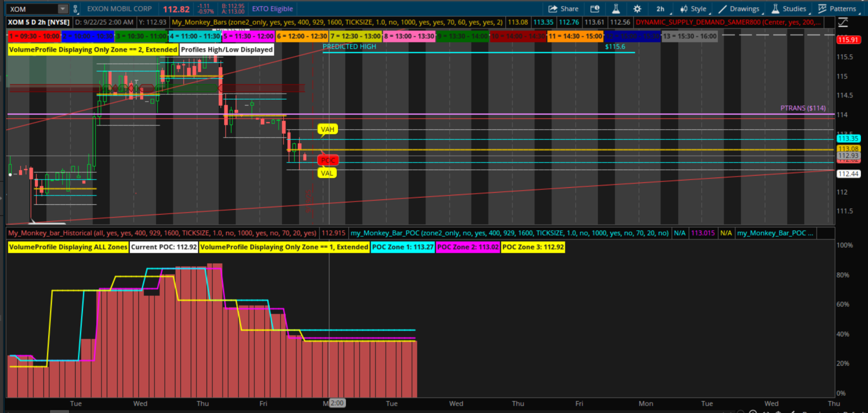Click the red 115.91 price axis marker
The width and height of the screenshot is (868, 413).
point(848,40)
